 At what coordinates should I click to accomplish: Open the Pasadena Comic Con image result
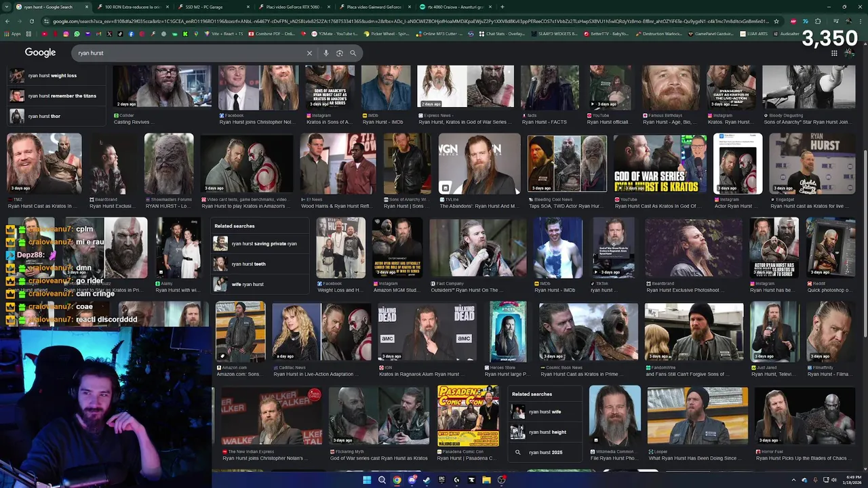(468, 415)
